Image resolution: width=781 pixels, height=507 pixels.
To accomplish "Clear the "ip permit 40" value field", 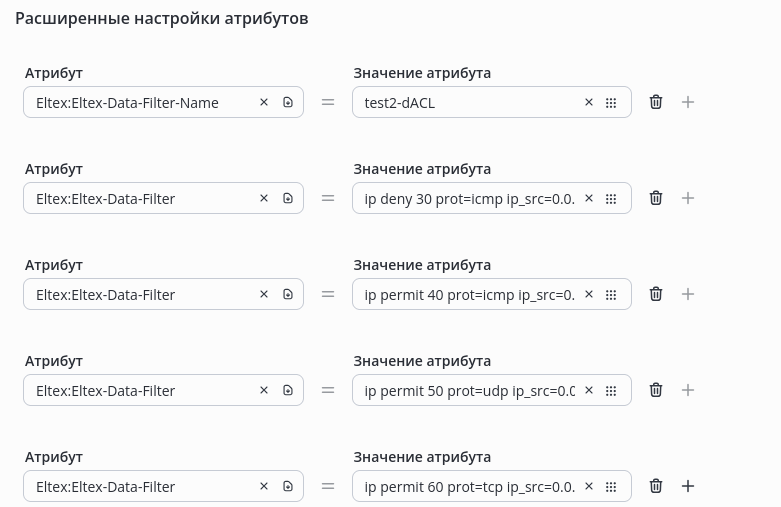I will [589, 294].
